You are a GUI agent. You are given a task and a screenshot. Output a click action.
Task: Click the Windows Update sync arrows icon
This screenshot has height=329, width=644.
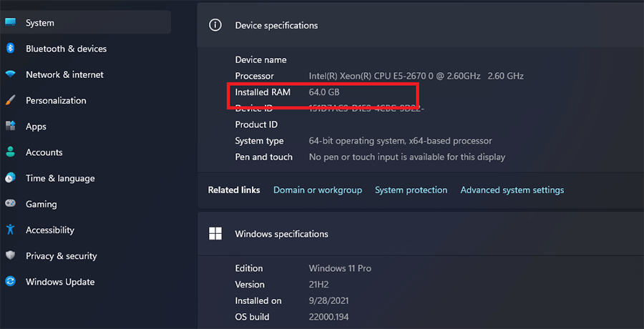click(x=10, y=282)
